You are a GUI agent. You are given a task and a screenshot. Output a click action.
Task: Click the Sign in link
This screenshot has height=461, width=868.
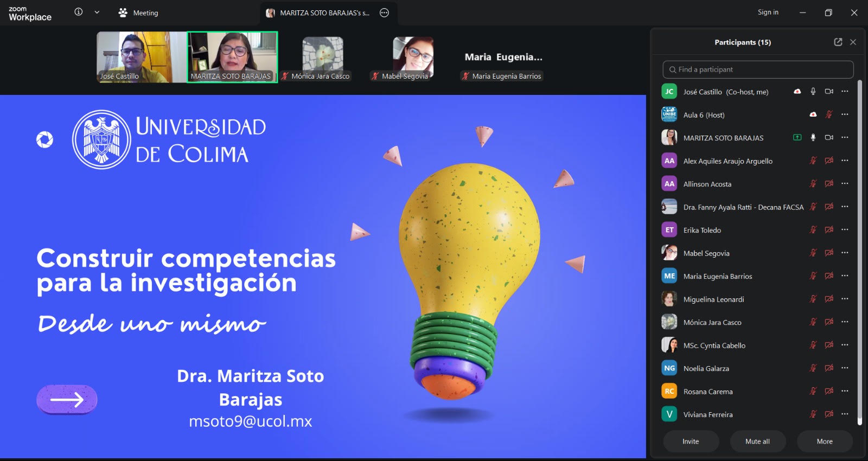pyautogui.click(x=768, y=12)
